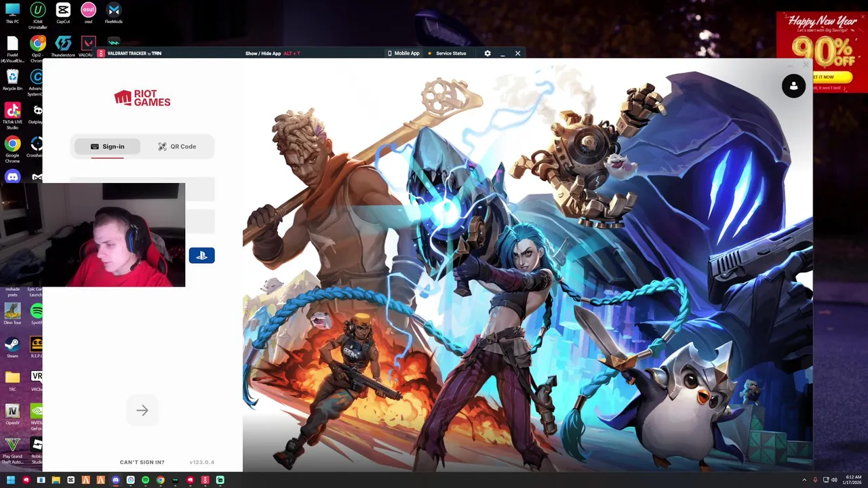Open osu! desktop shortcut
Screen dimensions: 868x488
pyautogui.click(x=88, y=13)
